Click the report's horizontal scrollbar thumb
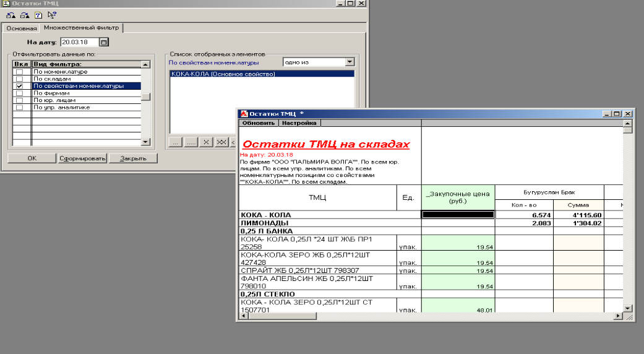 [x=282, y=316]
